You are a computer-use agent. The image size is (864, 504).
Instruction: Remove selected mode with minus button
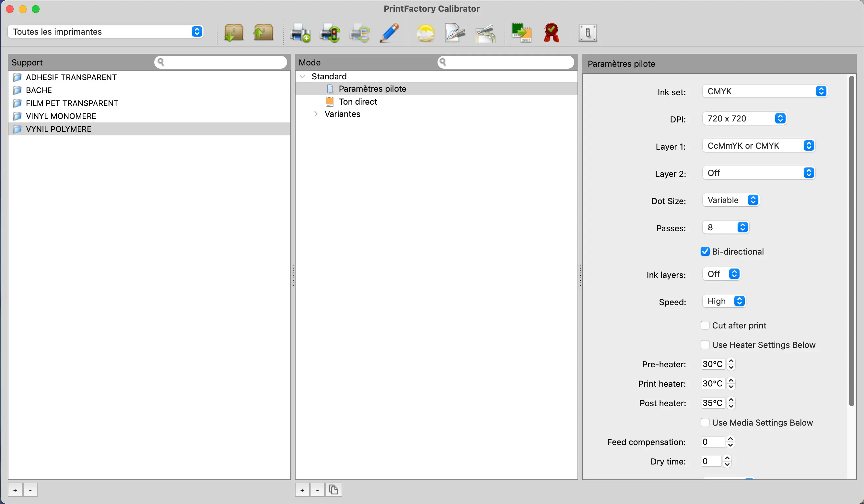point(318,490)
